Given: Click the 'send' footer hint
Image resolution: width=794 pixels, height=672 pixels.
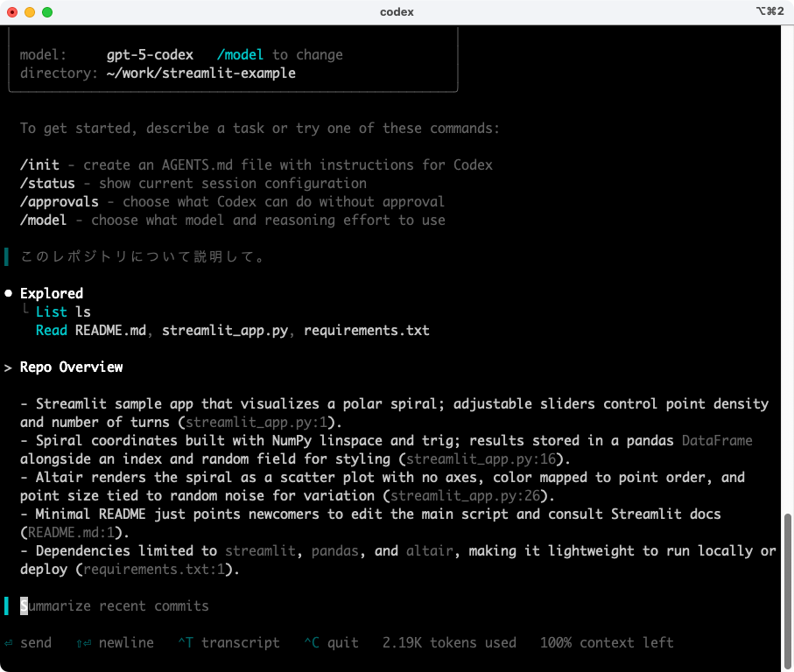Looking at the screenshot, I should pos(35,643).
